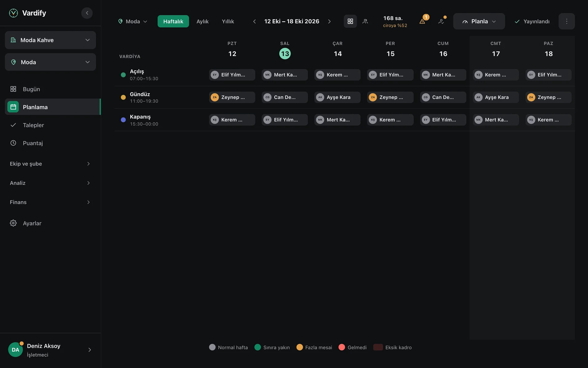Open Sunday's Kapanış shift Kerem chip
The height and width of the screenshot is (368, 588).
(548, 120)
